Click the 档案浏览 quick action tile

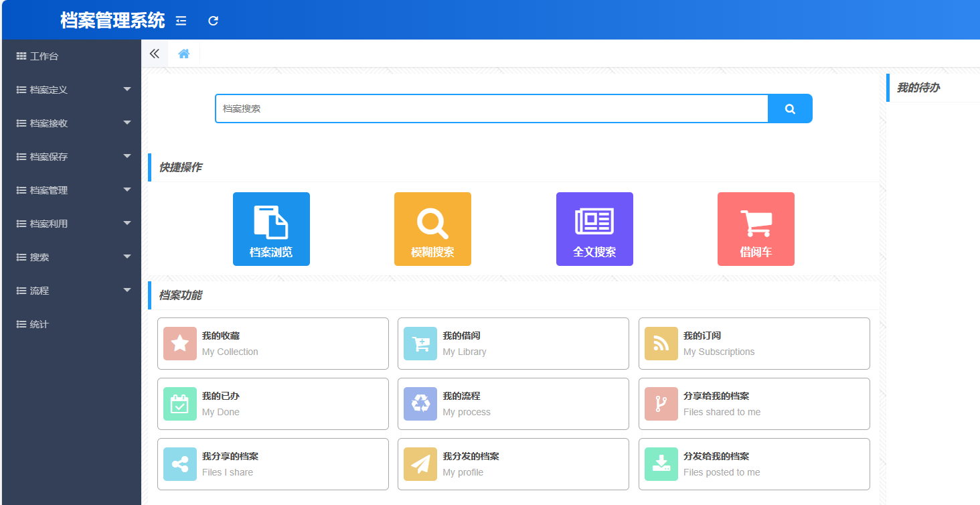(x=271, y=229)
